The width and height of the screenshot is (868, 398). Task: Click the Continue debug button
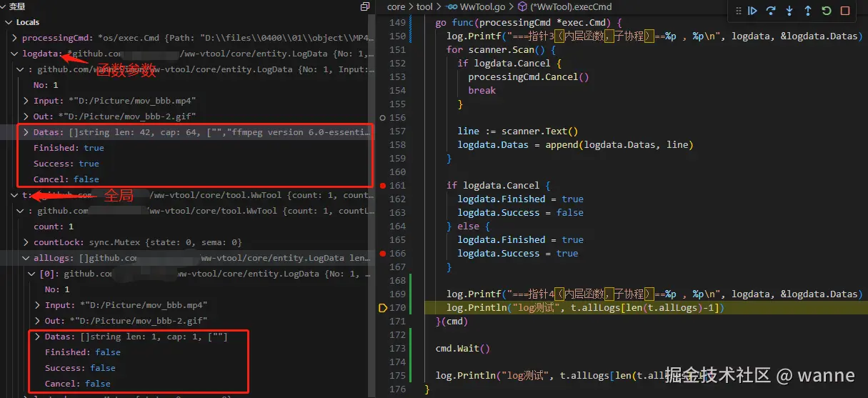(x=752, y=11)
